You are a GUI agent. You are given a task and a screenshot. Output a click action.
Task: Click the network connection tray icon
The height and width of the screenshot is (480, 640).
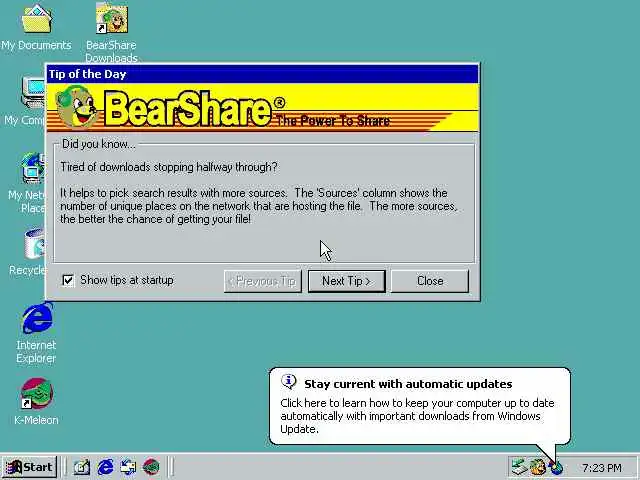pos(520,467)
